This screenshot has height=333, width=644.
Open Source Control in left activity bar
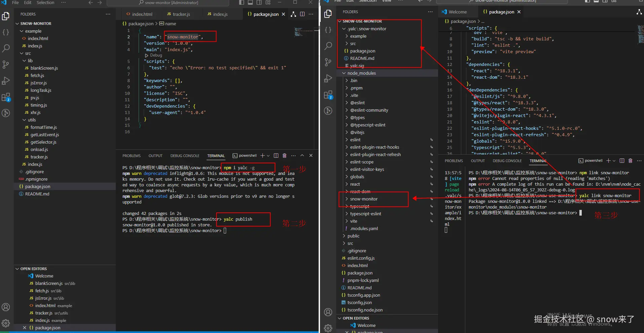click(6, 64)
